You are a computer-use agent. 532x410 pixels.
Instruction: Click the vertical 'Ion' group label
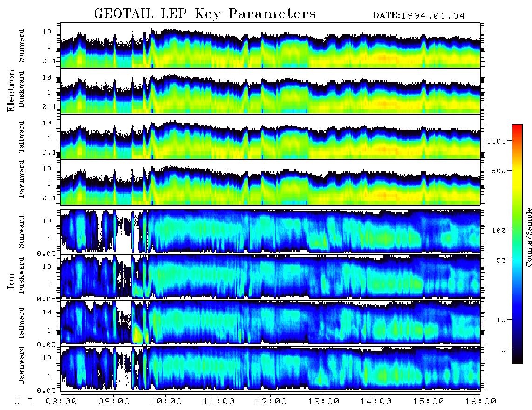click(11, 280)
